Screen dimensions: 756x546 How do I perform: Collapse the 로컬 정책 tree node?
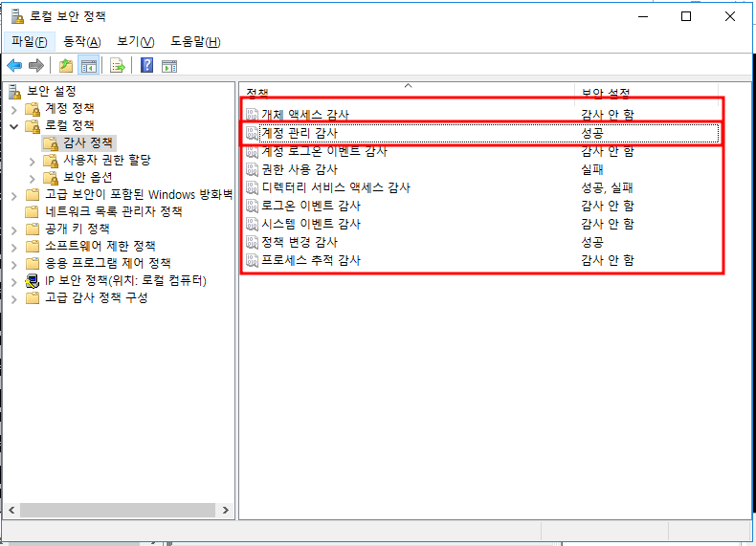click(x=14, y=127)
